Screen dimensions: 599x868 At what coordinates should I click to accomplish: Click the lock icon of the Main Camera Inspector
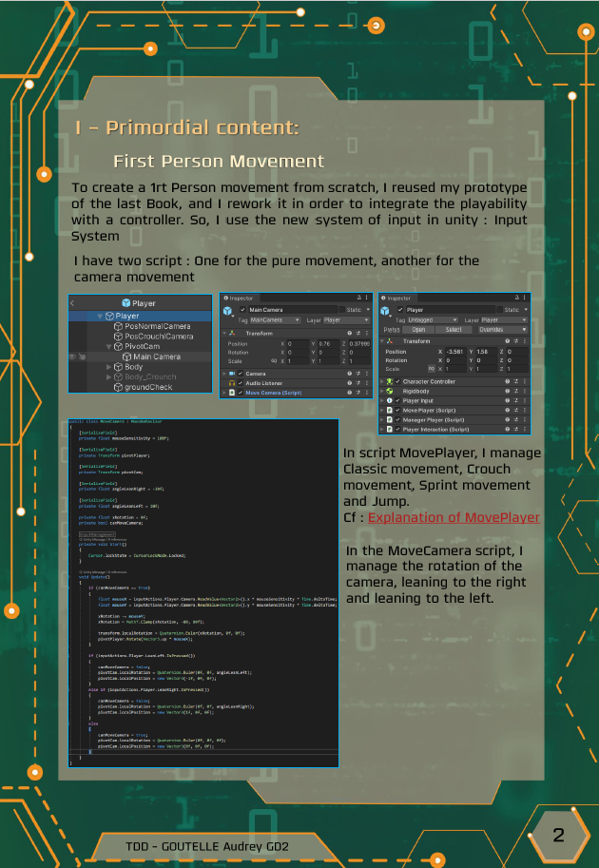[359, 298]
